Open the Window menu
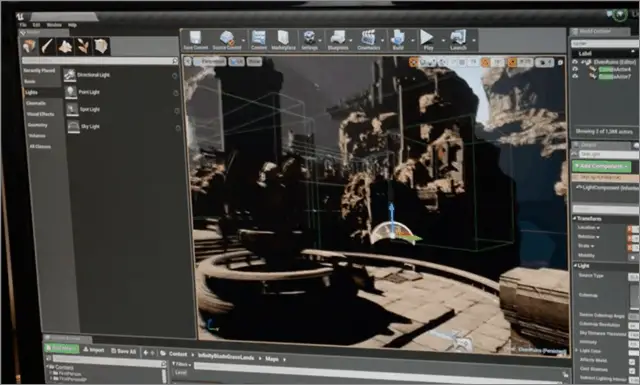640x385 pixels. click(x=54, y=25)
